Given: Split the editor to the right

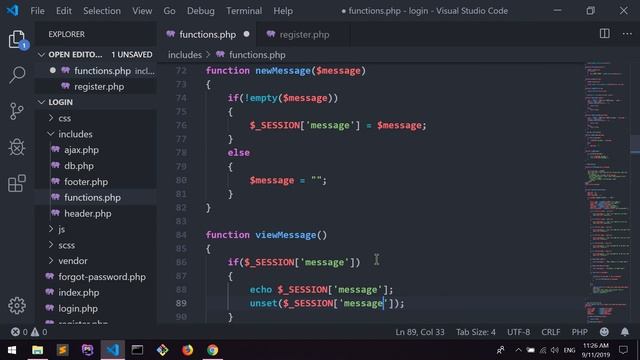Looking at the screenshot, I should [x=604, y=34].
